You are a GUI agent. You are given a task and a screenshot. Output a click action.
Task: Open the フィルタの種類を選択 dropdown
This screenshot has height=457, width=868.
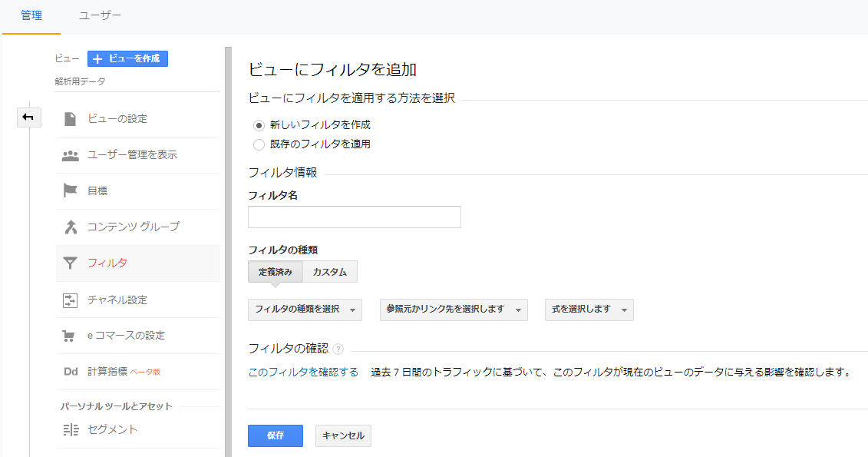pos(305,310)
